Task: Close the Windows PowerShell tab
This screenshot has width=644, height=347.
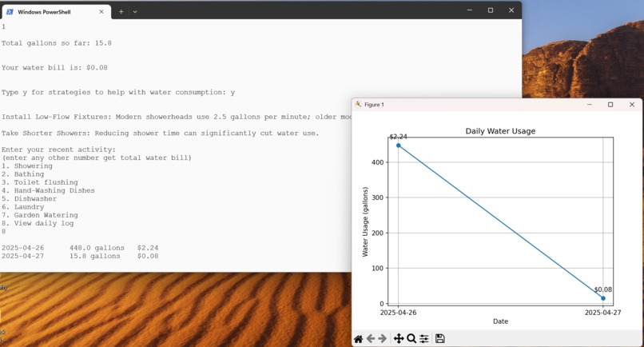Action: coord(101,12)
